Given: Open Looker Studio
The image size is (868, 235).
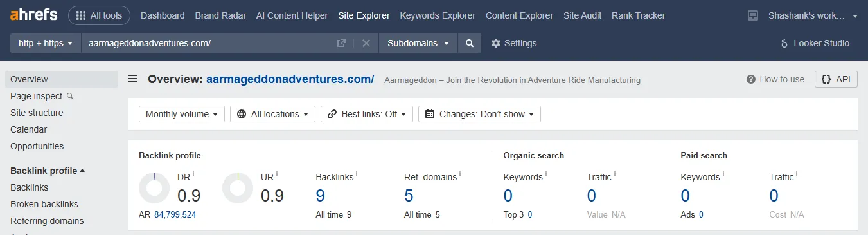Looking at the screenshot, I should tap(815, 43).
